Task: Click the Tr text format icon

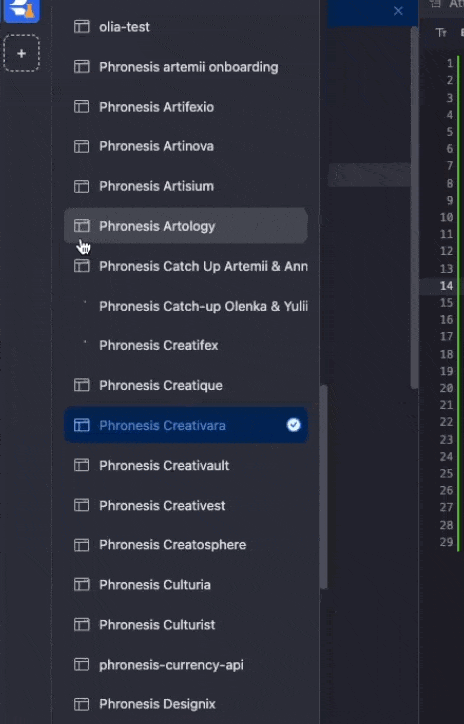Action: tap(441, 32)
